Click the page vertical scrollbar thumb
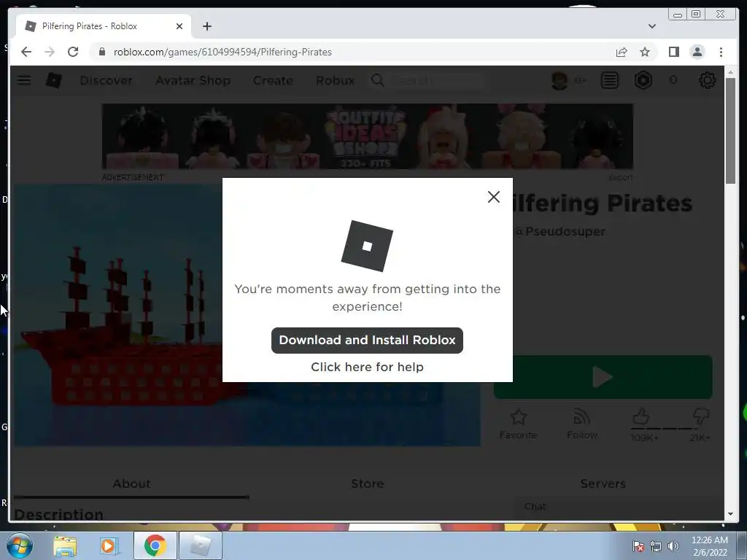The width and height of the screenshot is (747, 560). pos(731,131)
